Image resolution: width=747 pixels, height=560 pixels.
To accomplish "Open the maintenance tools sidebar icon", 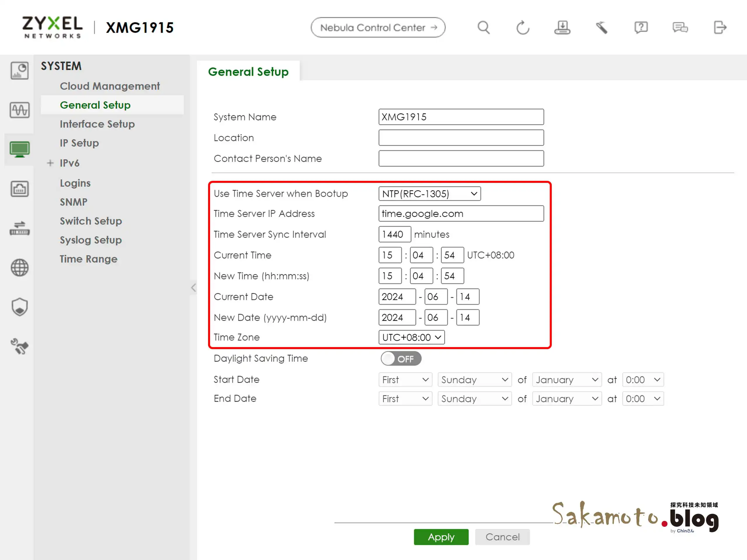I will pos(20,346).
